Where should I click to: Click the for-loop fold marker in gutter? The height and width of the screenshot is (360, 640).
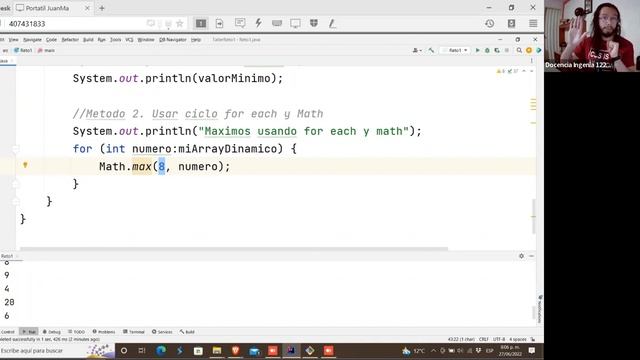16,149
